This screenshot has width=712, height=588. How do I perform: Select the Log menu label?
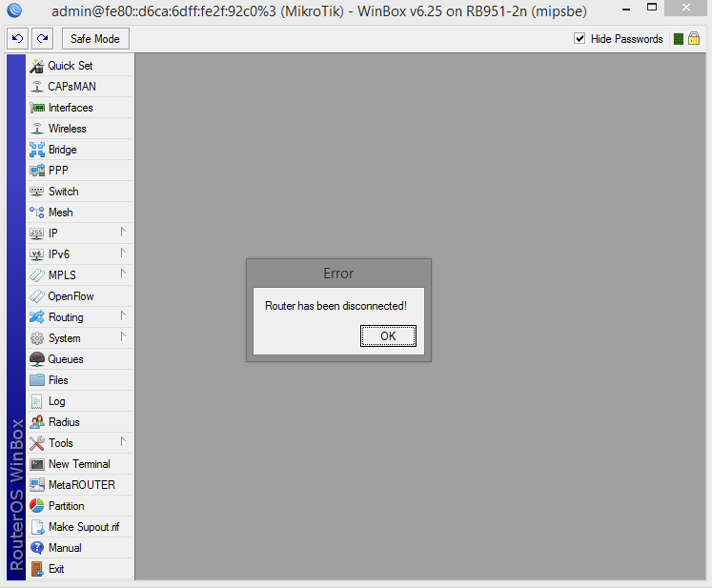(x=57, y=402)
